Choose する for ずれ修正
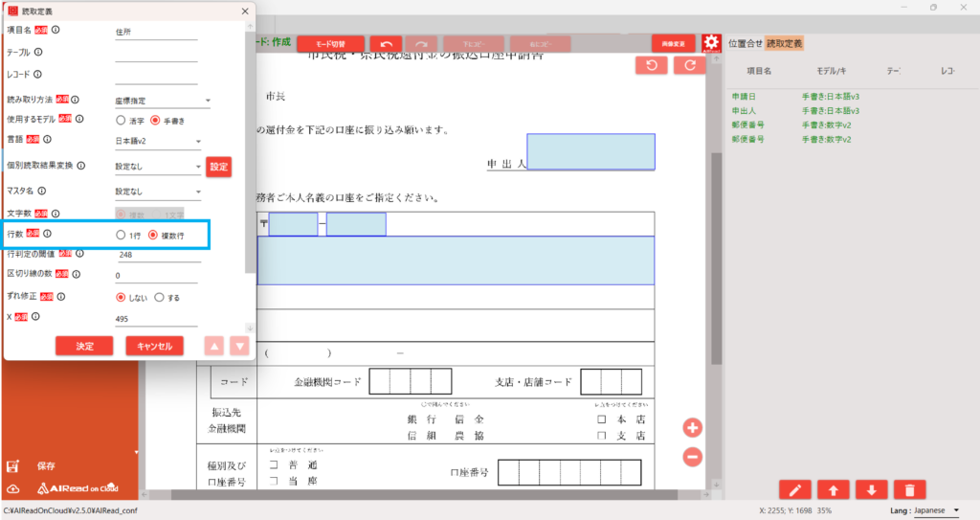 tap(160, 297)
